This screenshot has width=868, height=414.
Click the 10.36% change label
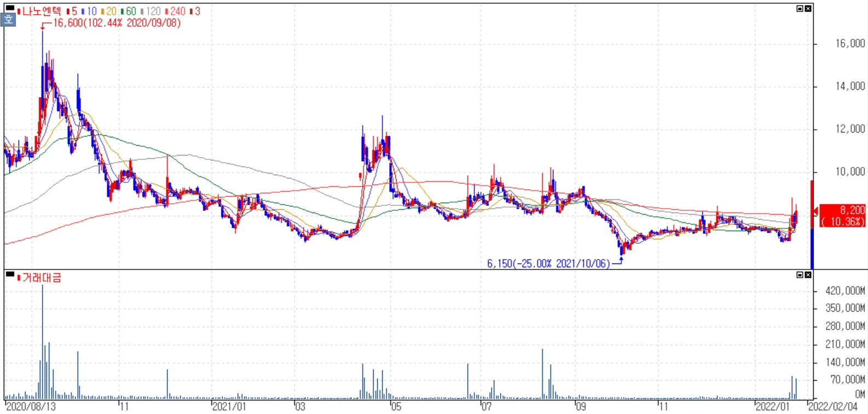(843, 221)
